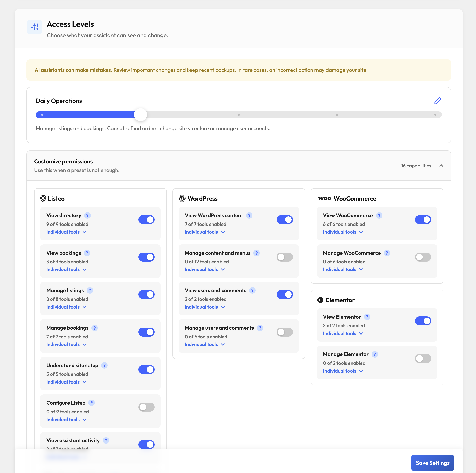Open Individual tools under View bookings
The image size is (476, 473).
pyautogui.click(x=67, y=269)
